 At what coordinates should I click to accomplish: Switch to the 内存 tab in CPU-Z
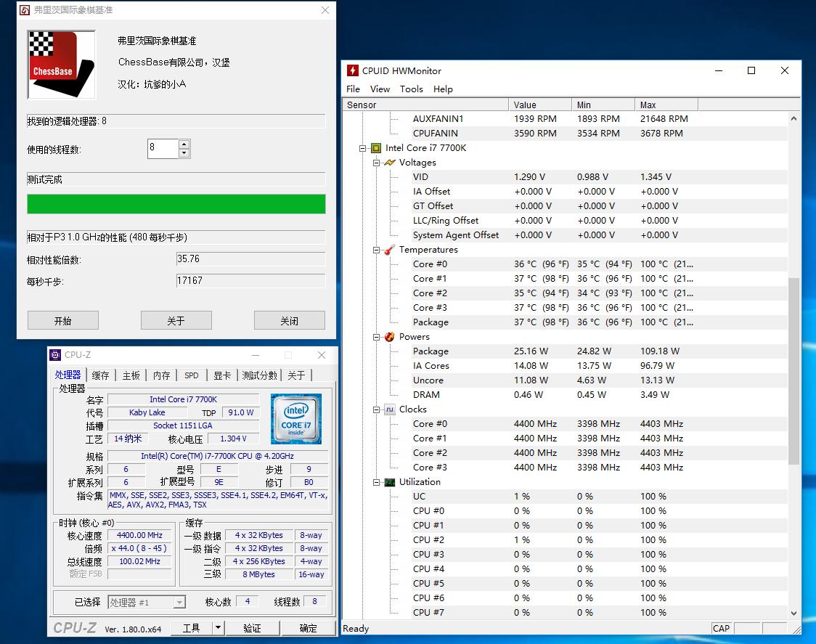click(x=161, y=375)
